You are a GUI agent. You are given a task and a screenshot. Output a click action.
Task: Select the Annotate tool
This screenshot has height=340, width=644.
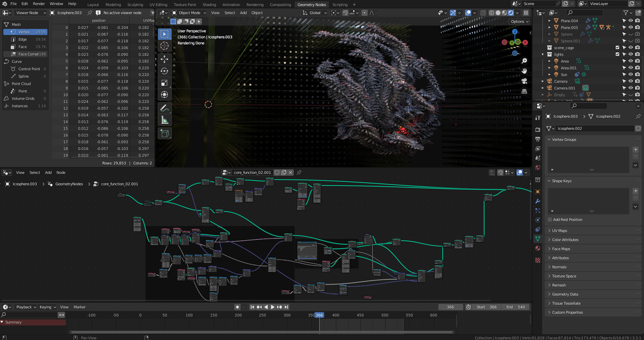(164, 108)
